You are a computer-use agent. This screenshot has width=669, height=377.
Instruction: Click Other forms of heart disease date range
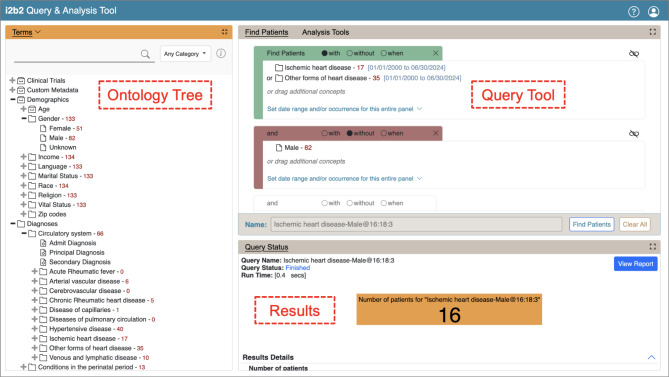(x=422, y=78)
